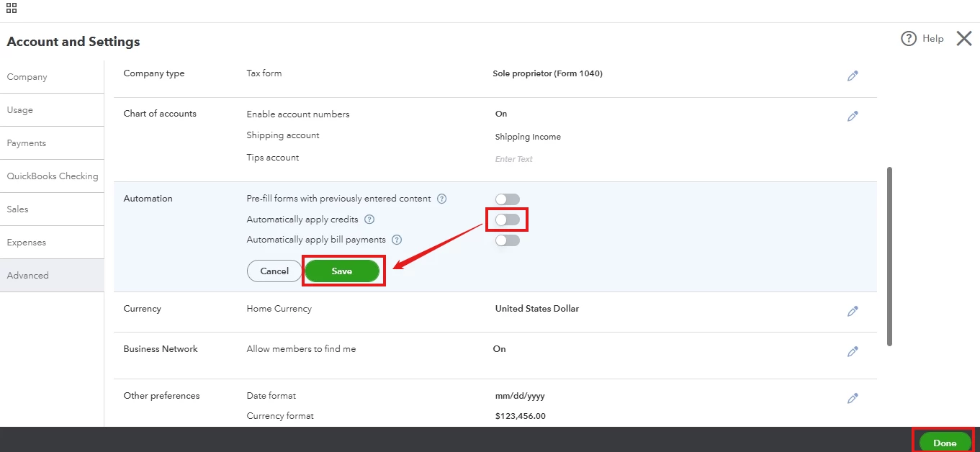
Task: Save the Automation settings
Action: click(342, 271)
